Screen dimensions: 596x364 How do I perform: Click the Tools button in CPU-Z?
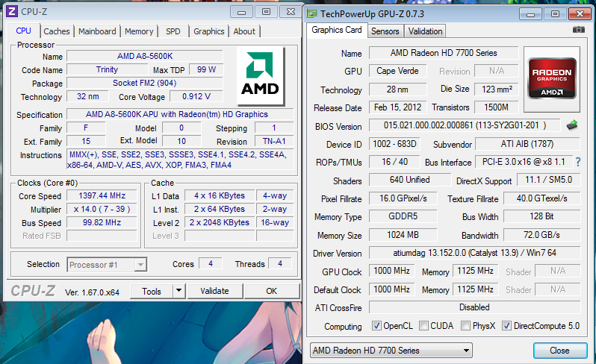152,291
